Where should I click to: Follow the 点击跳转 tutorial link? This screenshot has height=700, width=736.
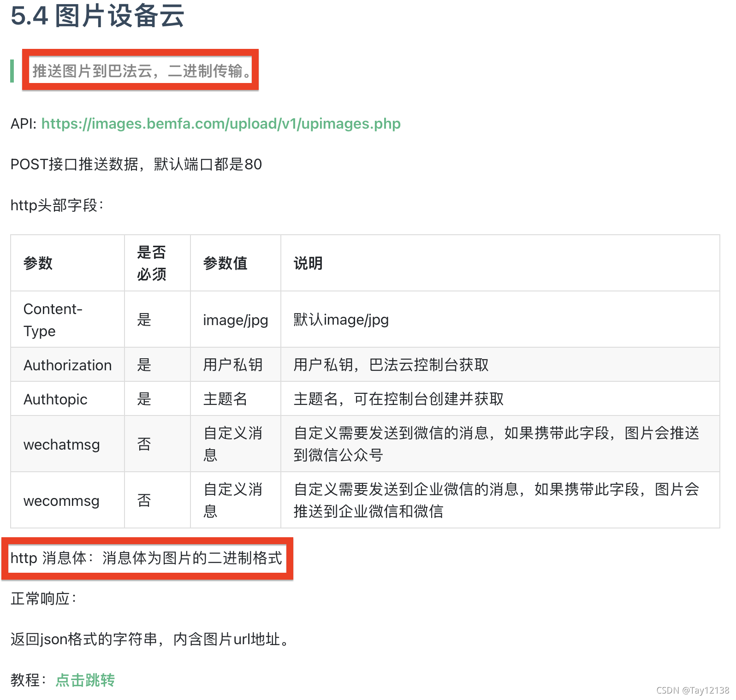pyautogui.click(x=85, y=680)
